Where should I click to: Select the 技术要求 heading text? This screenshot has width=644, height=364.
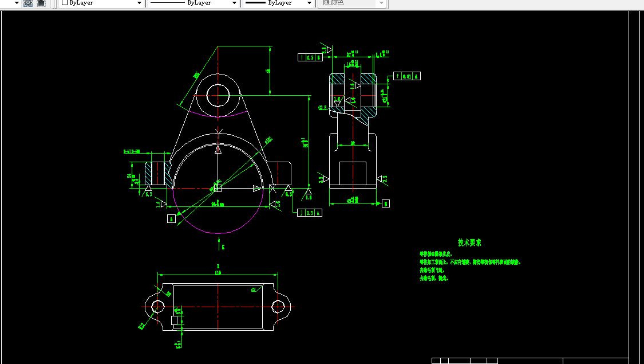coord(469,242)
